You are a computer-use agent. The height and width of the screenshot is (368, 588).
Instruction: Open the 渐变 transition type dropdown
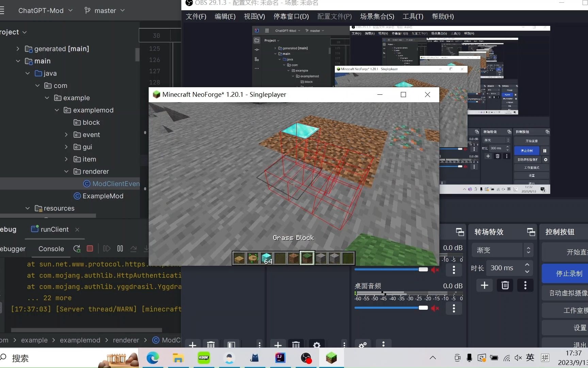[x=502, y=250]
